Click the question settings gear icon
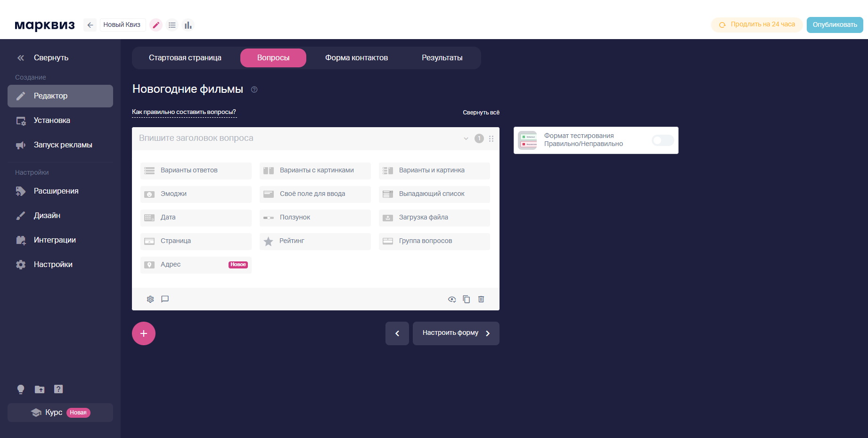 point(150,299)
